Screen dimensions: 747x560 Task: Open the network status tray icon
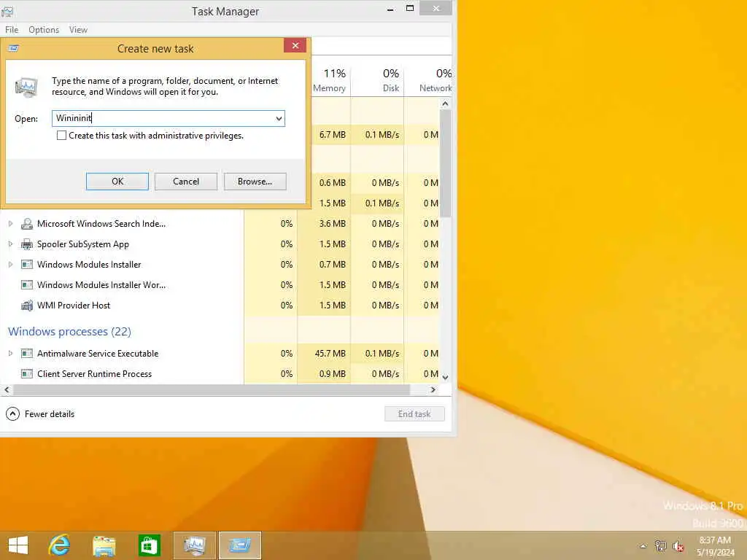point(660,545)
